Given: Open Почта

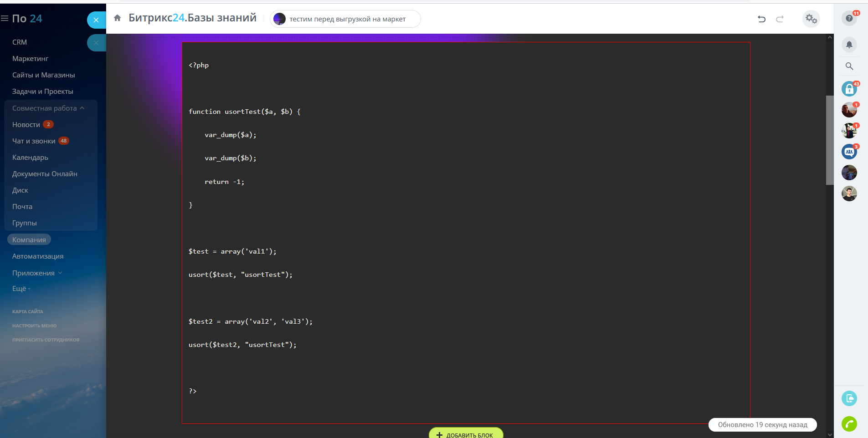Looking at the screenshot, I should coord(22,206).
